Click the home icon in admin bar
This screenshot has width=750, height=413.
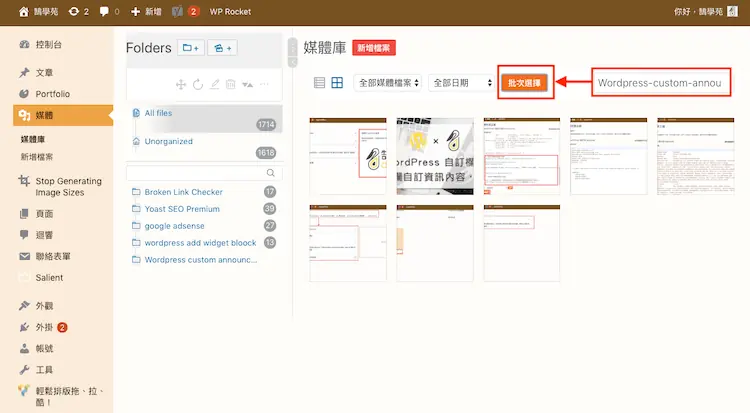click(x=24, y=11)
